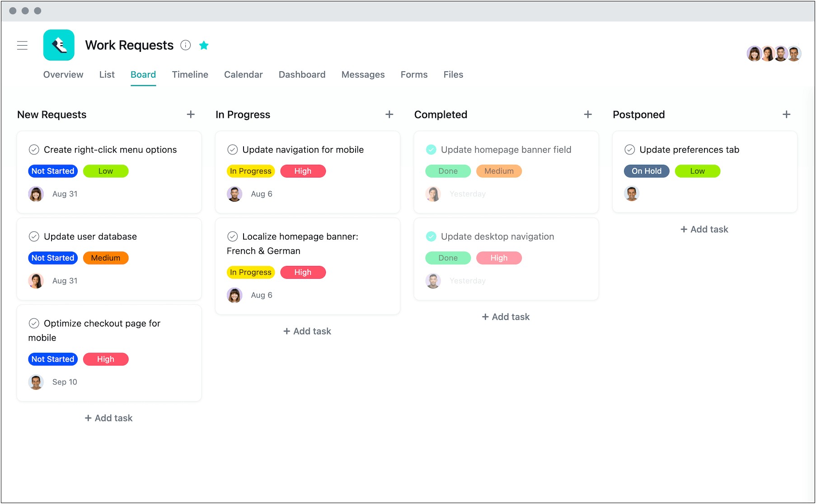Mark Update user database complete
This screenshot has height=504, width=816.
pos(34,236)
